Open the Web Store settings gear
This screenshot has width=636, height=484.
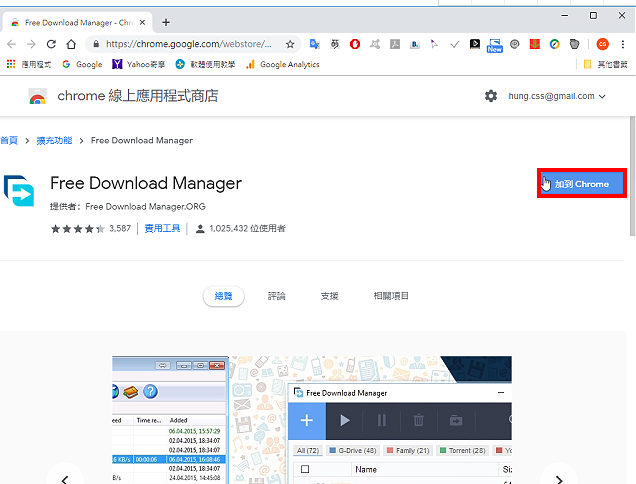pyautogui.click(x=491, y=96)
